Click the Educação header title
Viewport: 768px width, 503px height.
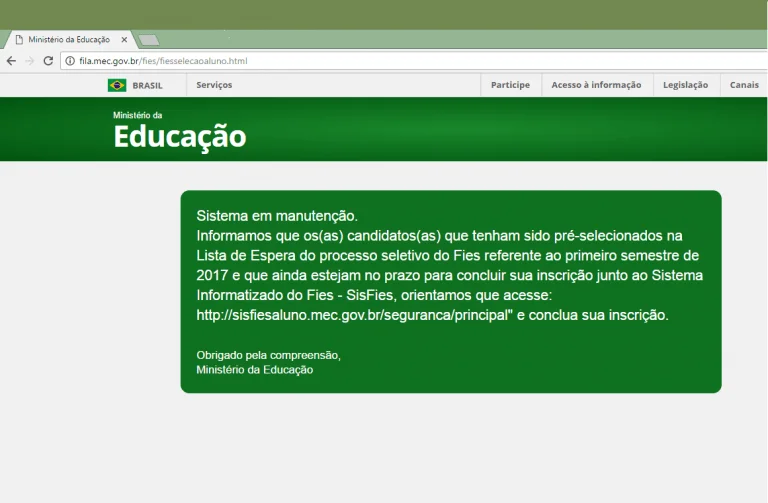180,137
